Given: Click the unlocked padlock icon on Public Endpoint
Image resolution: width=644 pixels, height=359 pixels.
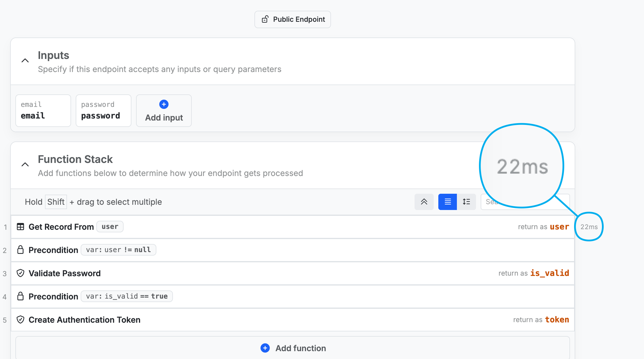Looking at the screenshot, I should 265,19.
